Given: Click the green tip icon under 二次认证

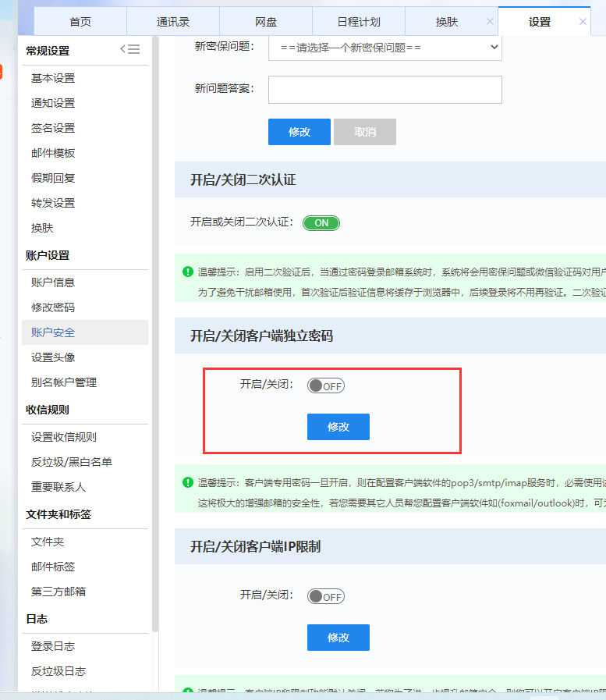Looking at the screenshot, I should 188,272.
